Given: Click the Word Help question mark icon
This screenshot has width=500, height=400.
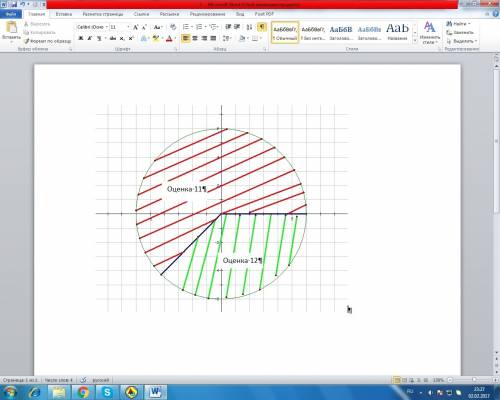Looking at the screenshot, I should coord(495,14).
